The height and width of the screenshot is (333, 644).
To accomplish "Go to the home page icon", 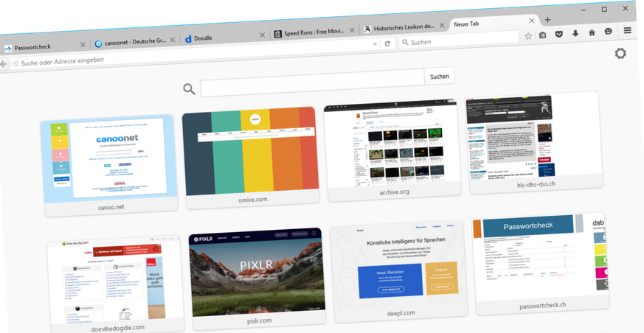I will (592, 32).
